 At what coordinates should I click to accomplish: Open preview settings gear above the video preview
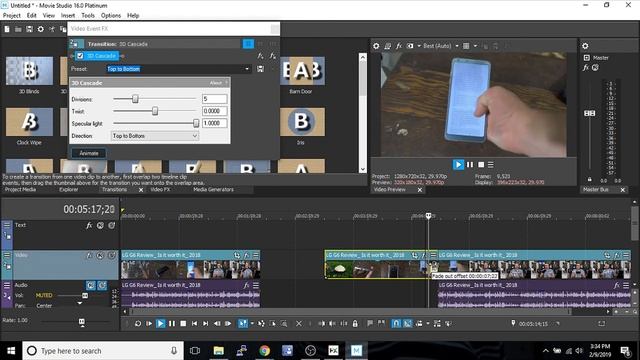pyautogui.click(x=376, y=46)
